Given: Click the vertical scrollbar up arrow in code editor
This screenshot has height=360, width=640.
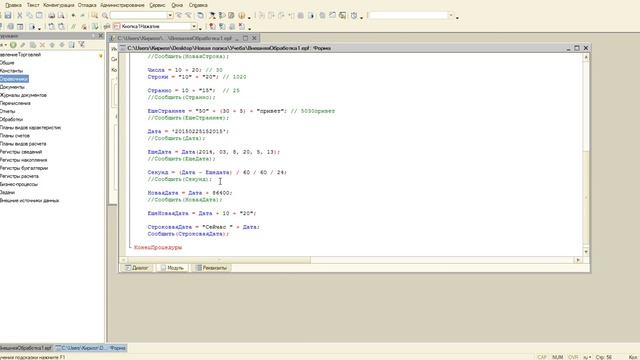Looking at the screenshot, I should (x=586, y=57).
